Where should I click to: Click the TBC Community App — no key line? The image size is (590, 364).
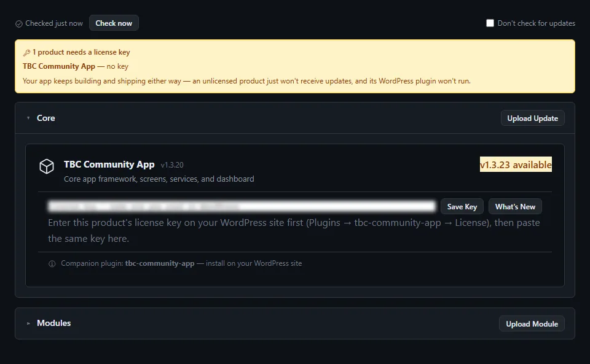click(x=75, y=66)
